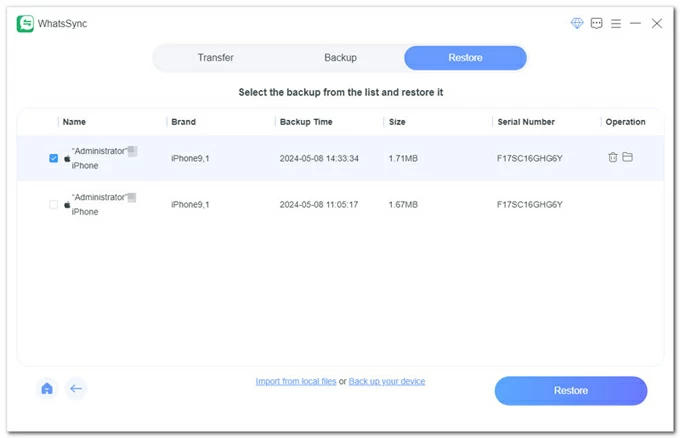Screen dimensions: 680x438
Task: Check the 11:05:17 backup checkbox
Action: (x=54, y=205)
